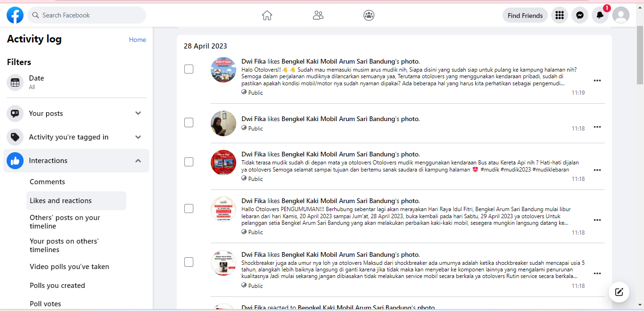This screenshot has width=644, height=311.
Task: Open Facebook home via the logo
Action: click(15, 15)
